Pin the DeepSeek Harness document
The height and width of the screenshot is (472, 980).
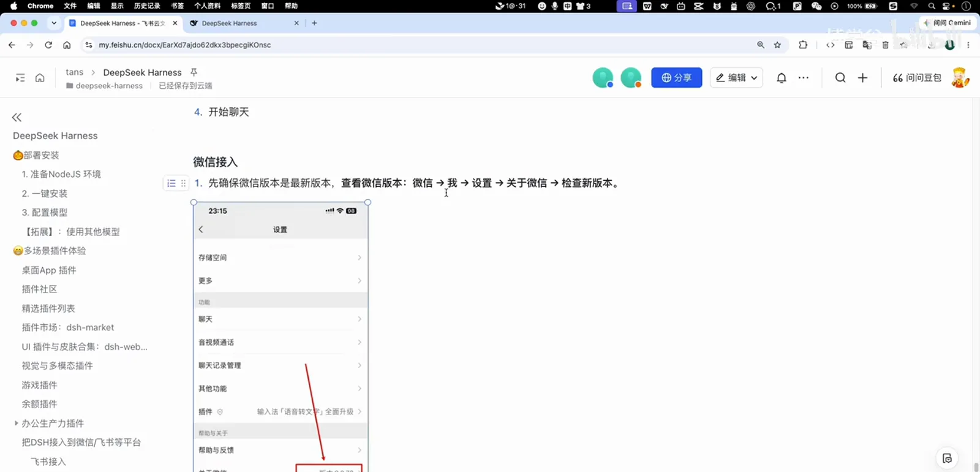194,72
